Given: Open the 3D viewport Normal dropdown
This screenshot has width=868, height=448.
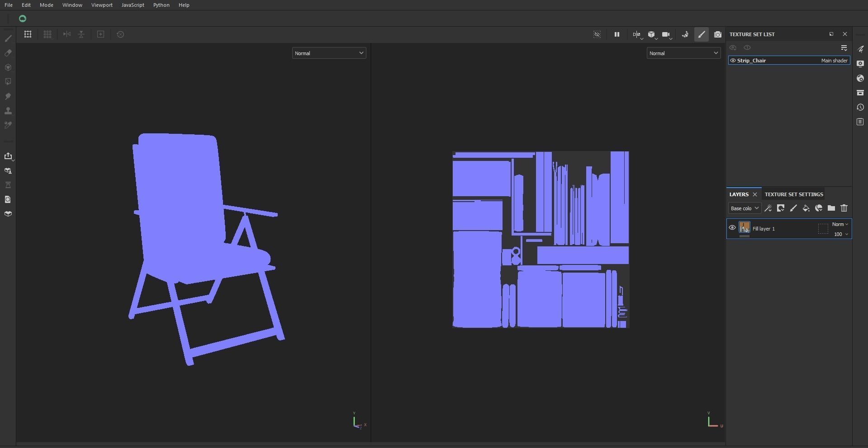Looking at the screenshot, I should coord(329,53).
